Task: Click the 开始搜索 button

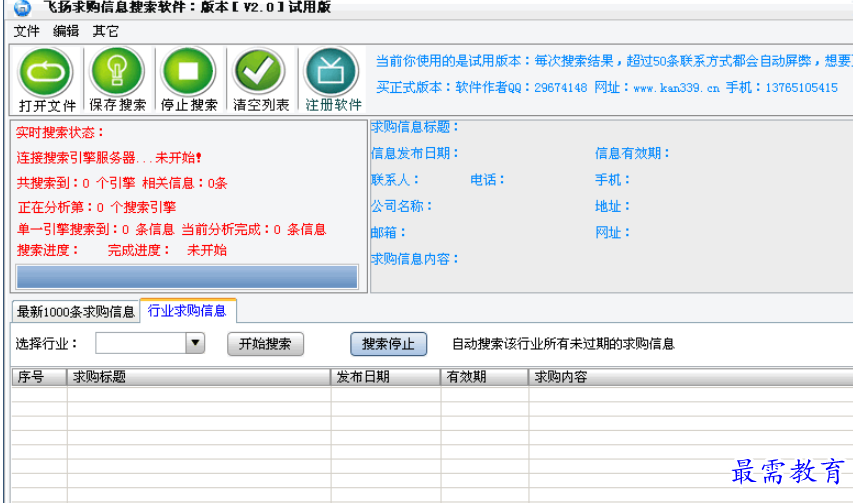Action: tap(265, 344)
